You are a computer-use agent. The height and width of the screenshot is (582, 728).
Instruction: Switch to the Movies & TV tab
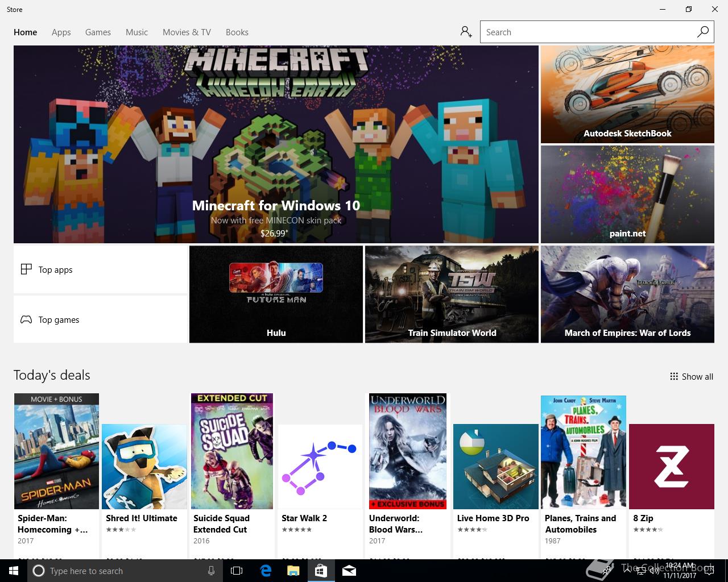pyautogui.click(x=187, y=32)
